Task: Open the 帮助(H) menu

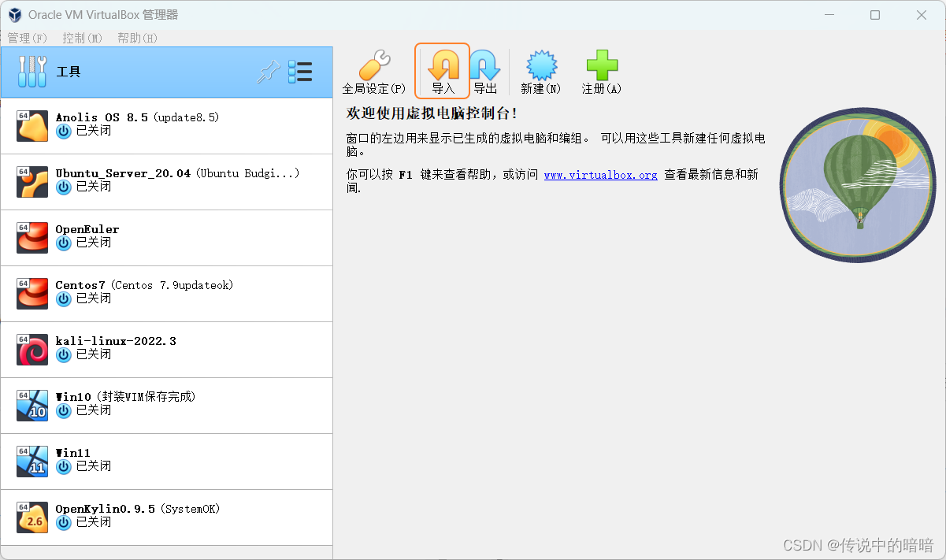Action: tap(137, 38)
